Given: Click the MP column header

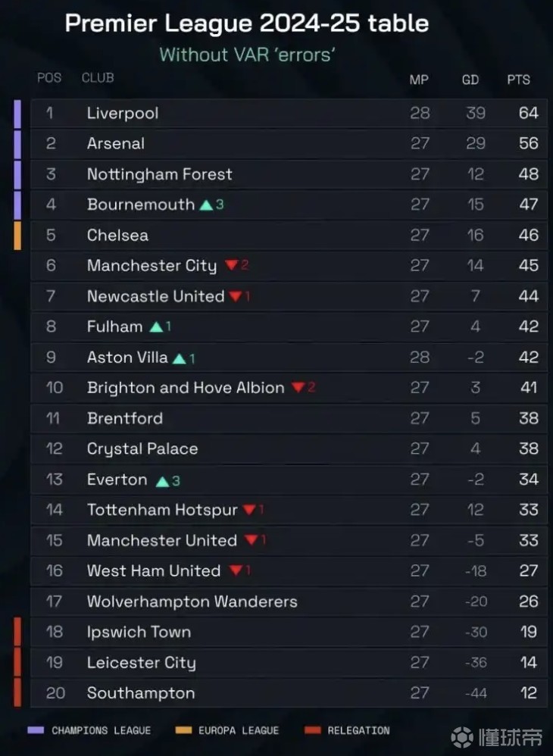Looking at the screenshot, I should 419,80.
